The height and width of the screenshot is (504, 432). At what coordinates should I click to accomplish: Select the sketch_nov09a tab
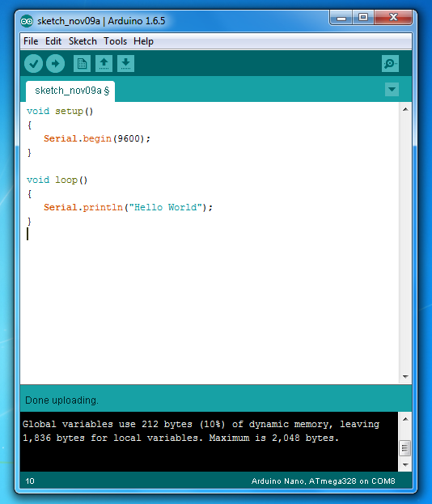click(x=70, y=91)
